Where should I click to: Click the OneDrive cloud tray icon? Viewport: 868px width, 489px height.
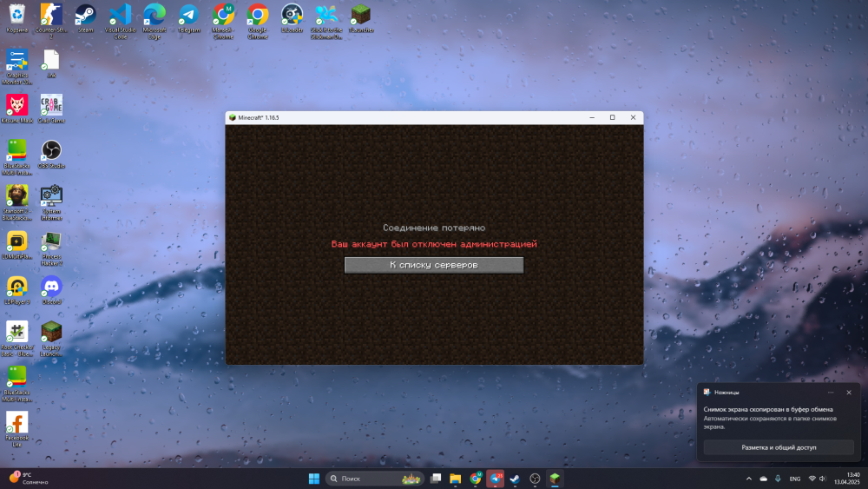763,479
